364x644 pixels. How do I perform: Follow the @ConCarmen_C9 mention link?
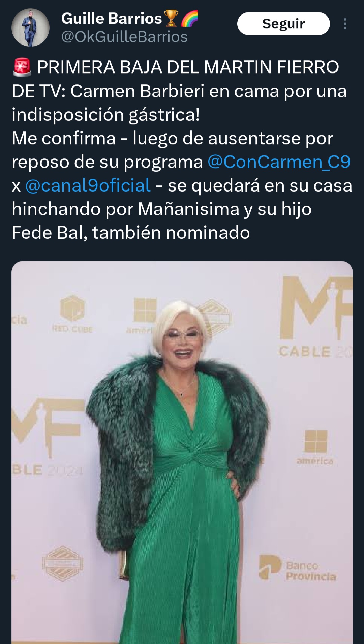279,162
